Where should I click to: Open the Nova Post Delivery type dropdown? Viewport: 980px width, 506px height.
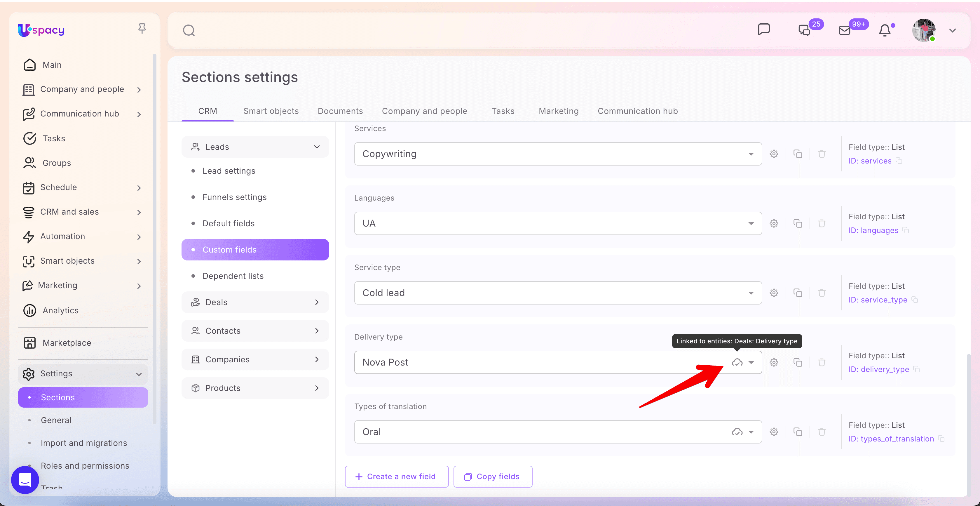click(558, 362)
